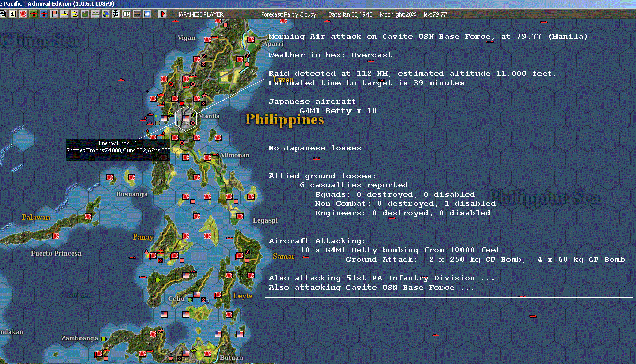
Task: Click the Leyte island label
Action: pyautogui.click(x=243, y=296)
